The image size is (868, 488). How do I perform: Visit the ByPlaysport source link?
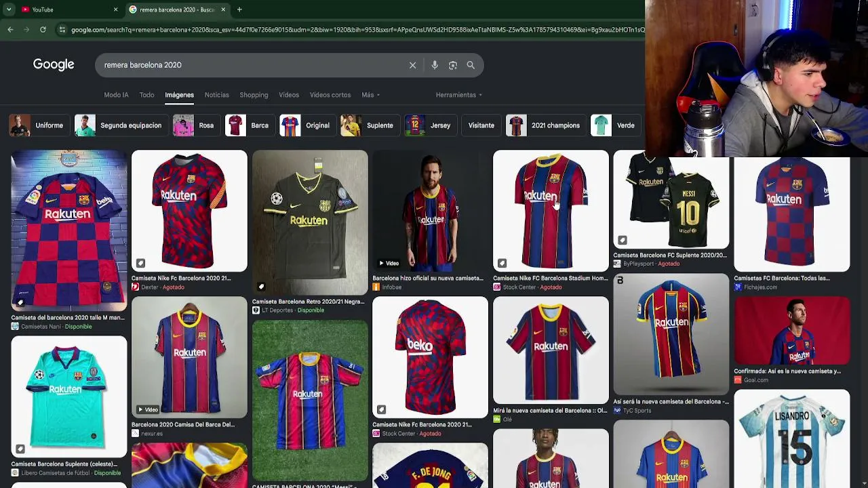click(x=639, y=264)
